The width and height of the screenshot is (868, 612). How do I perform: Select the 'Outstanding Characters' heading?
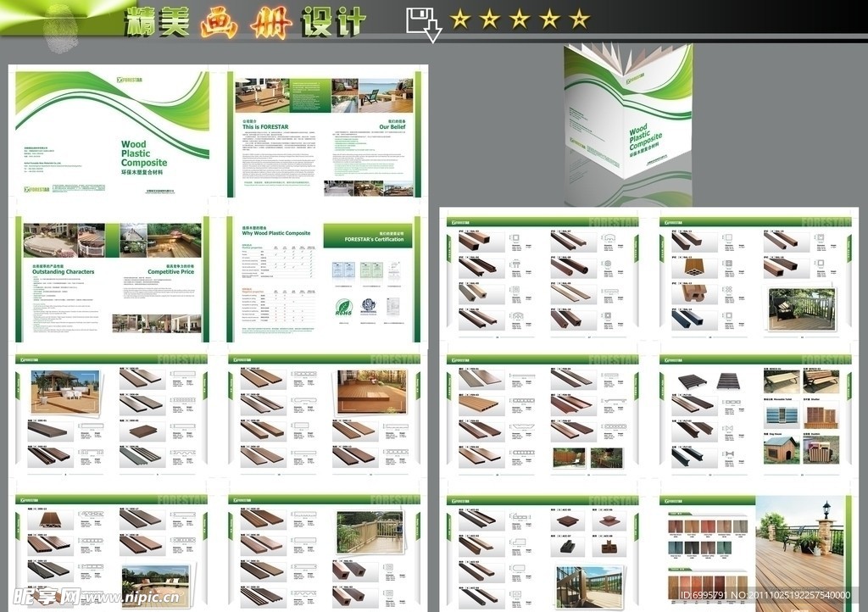(x=64, y=272)
